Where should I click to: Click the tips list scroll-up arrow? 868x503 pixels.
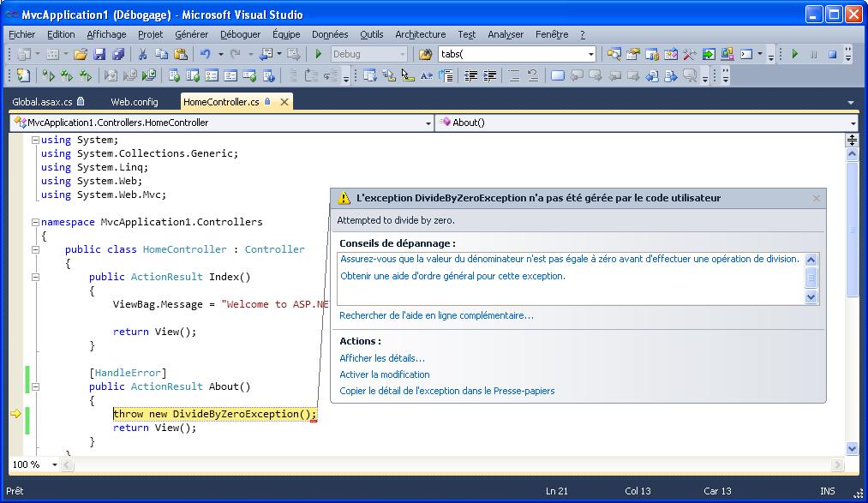[811, 260]
